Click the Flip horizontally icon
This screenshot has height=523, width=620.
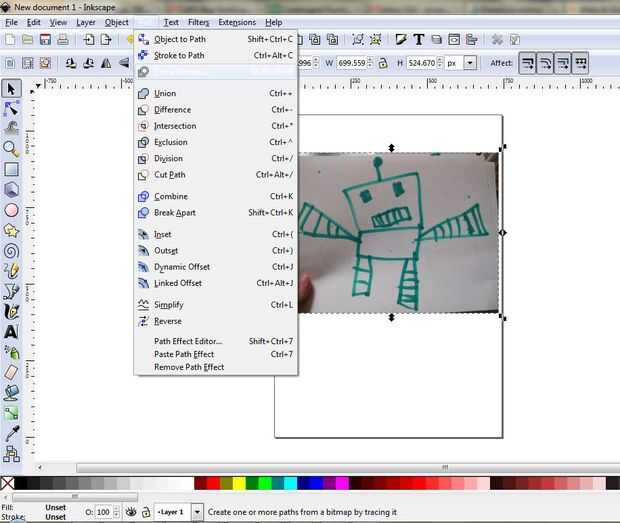click(x=106, y=63)
